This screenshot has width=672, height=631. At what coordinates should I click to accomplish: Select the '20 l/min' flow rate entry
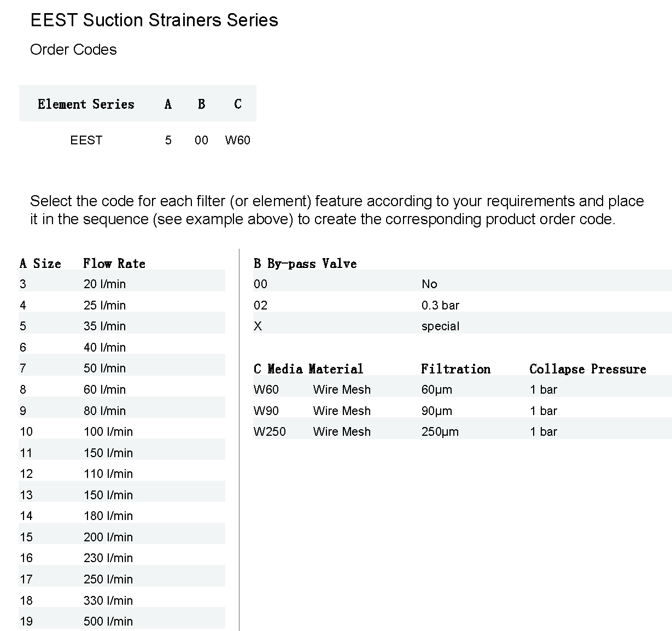[104, 284]
